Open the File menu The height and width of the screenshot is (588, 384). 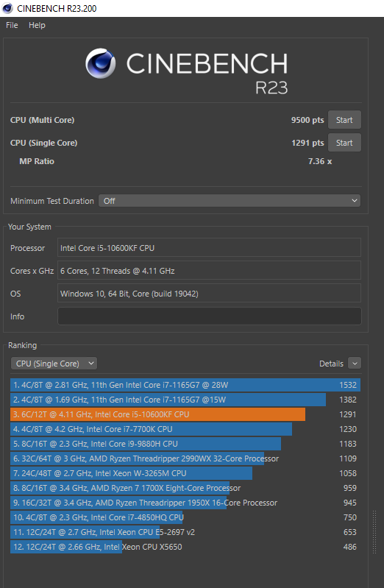coord(12,25)
